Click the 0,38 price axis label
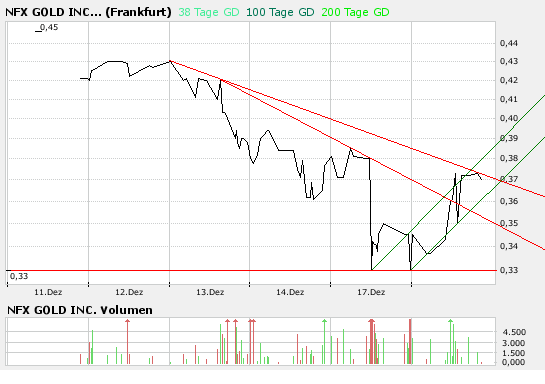Viewport: 545px width, 384px height. click(x=509, y=158)
